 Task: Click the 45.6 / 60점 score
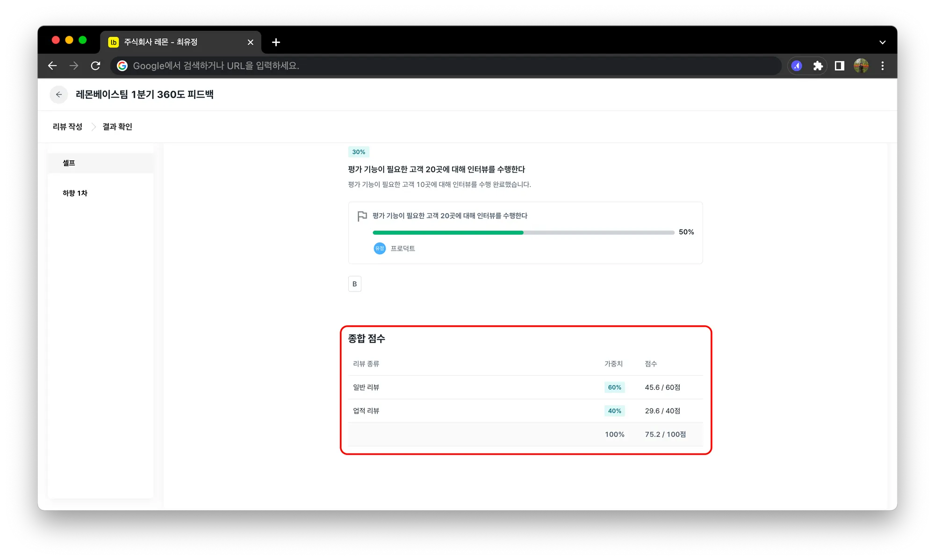662,388
